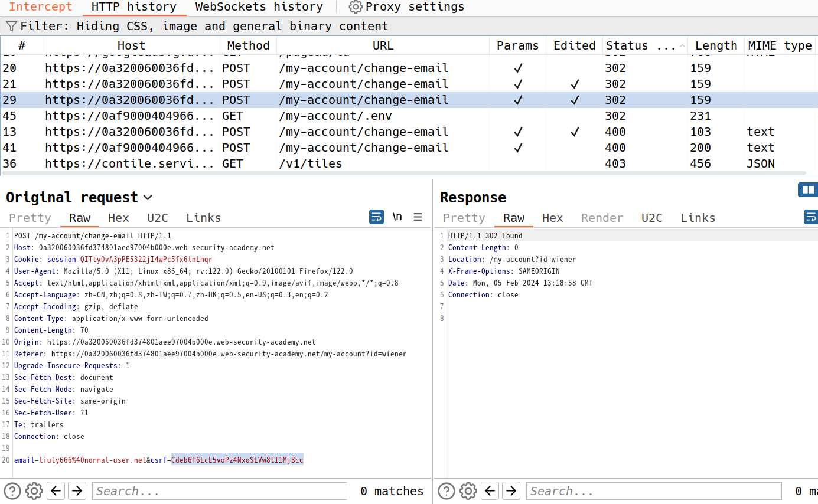Screen dimensions: 818x504
Task: Select Hex tab in response pane
Action: [553, 218]
